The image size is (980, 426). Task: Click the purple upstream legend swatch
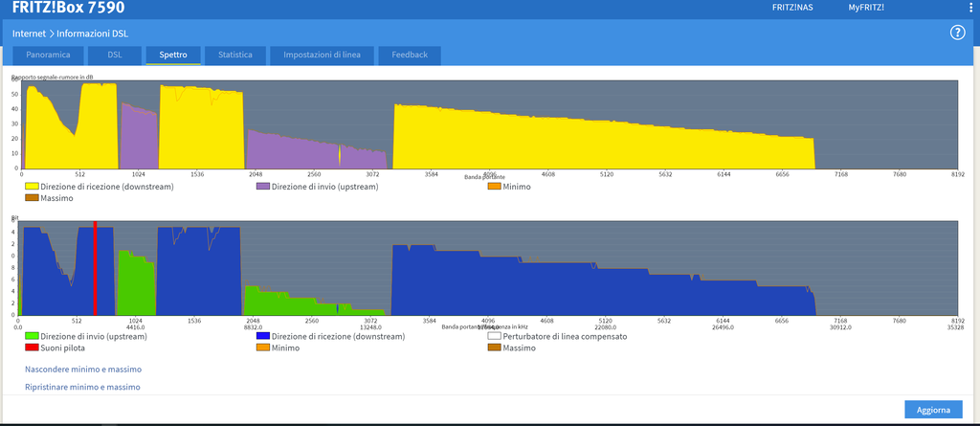(263, 187)
